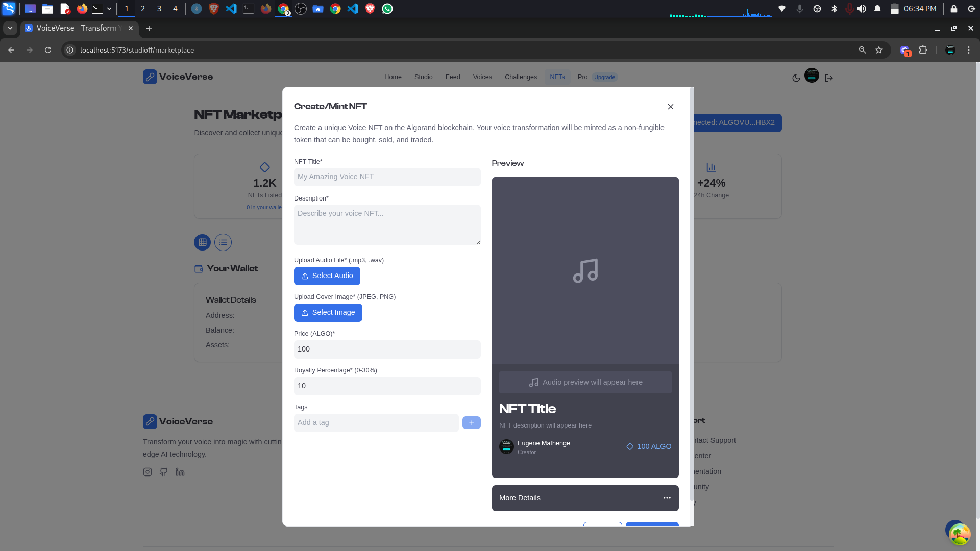980x551 pixels.
Task: Click the logout icon in header
Action: (x=829, y=78)
